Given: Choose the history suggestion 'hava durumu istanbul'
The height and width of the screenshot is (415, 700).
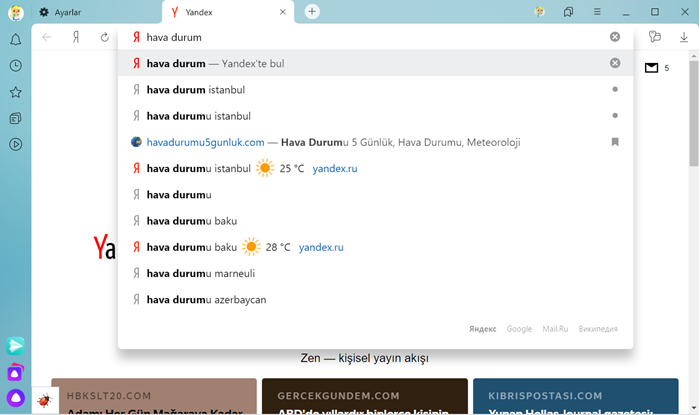Looking at the screenshot, I should point(375,116).
